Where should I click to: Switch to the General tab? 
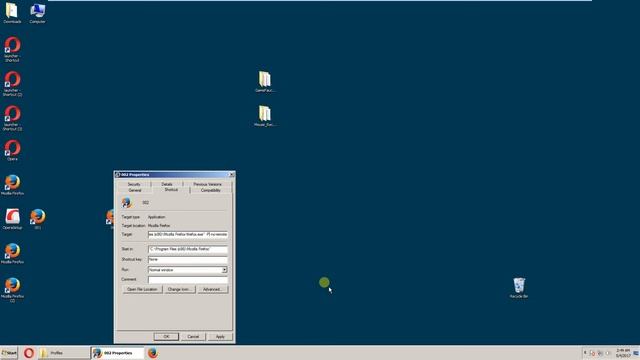[x=135, y=190]
